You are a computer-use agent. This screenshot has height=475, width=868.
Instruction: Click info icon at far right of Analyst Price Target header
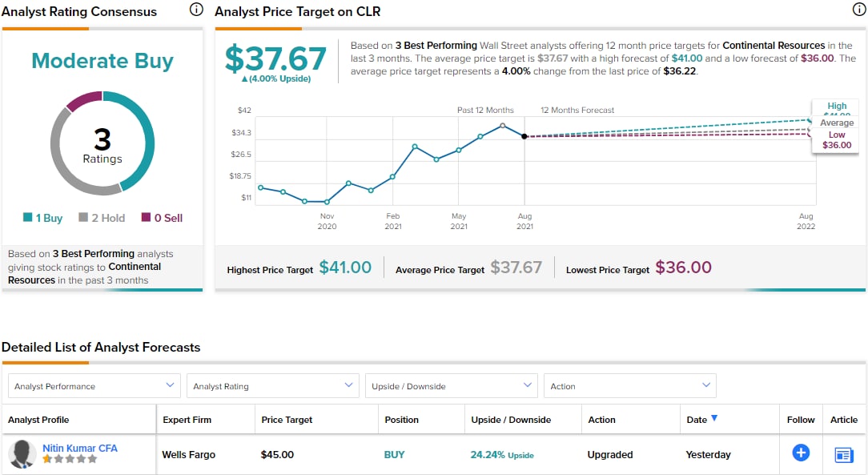pyautogui.click(x=859, y=10)
